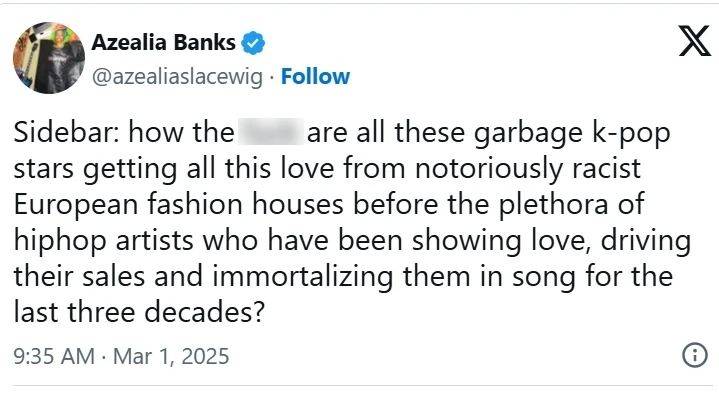Open the info icon beside the timestamp

695,355
